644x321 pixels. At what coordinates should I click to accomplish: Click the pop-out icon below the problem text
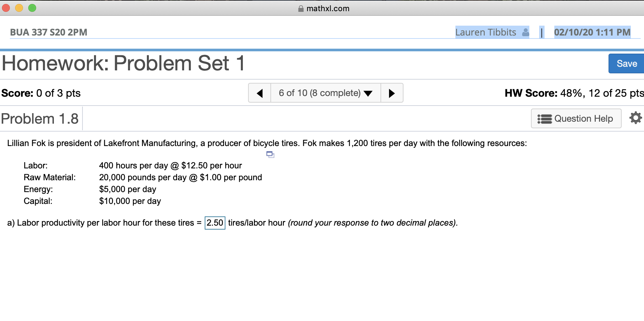(x=270, y=155)
